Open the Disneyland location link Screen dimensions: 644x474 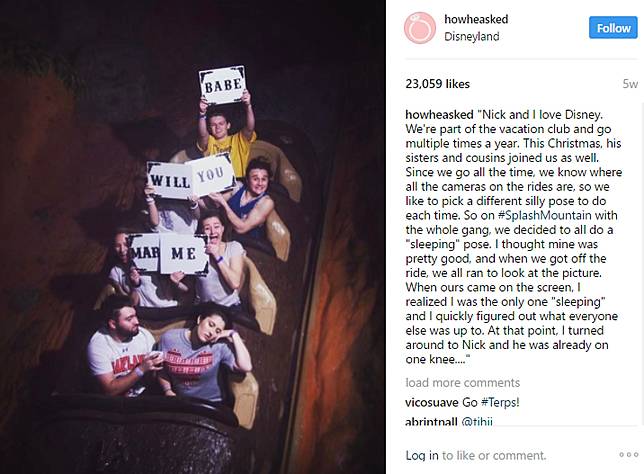click(472, 37)
